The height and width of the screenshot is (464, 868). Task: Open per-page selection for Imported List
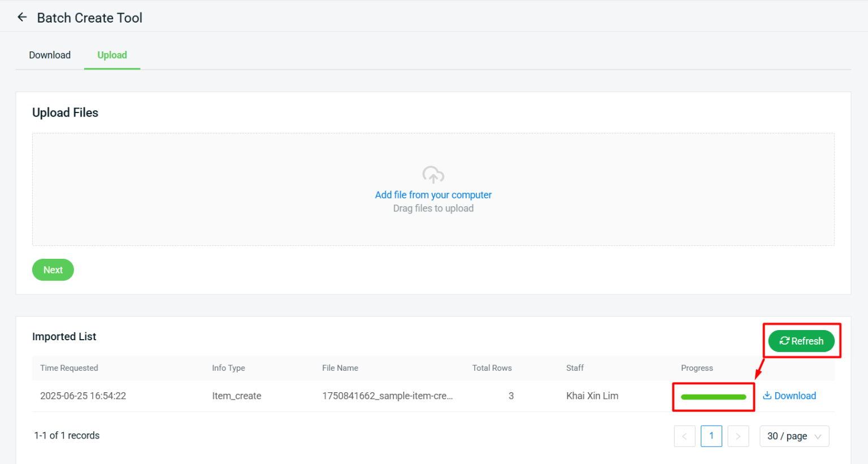[x=794, y=436]
